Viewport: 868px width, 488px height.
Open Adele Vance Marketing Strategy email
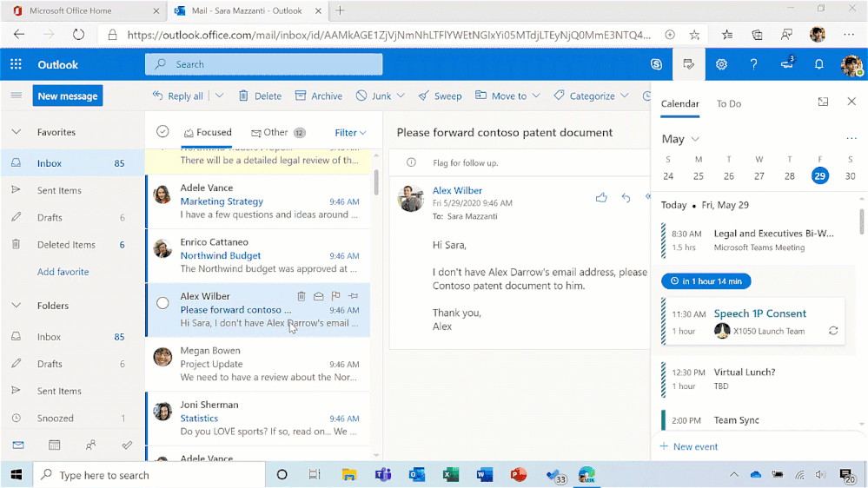coord(258,201)
